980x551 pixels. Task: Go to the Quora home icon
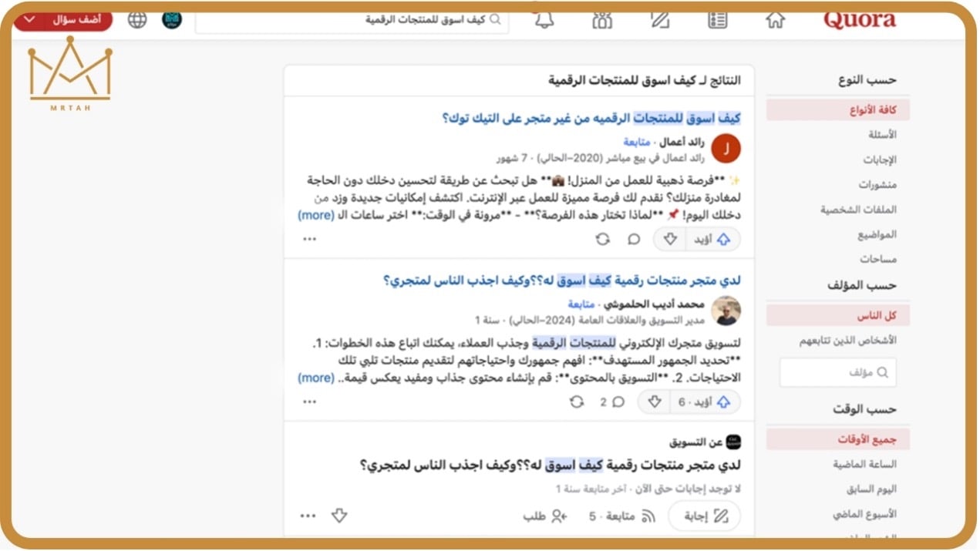(x=775, y=20)
